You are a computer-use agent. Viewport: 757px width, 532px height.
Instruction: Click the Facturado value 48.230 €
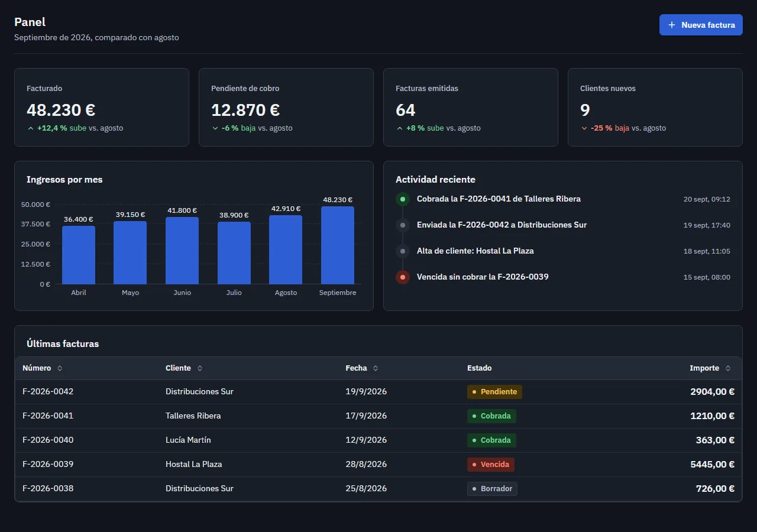pos(61,110)
